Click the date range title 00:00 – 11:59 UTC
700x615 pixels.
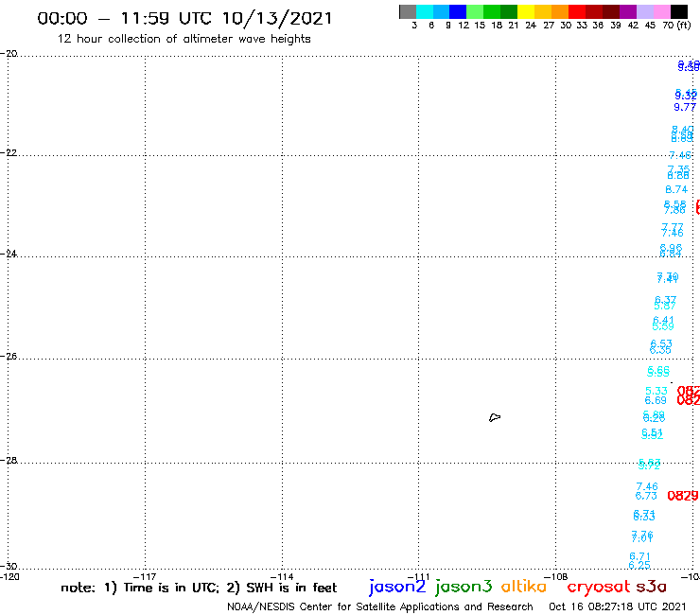point(184,18)
